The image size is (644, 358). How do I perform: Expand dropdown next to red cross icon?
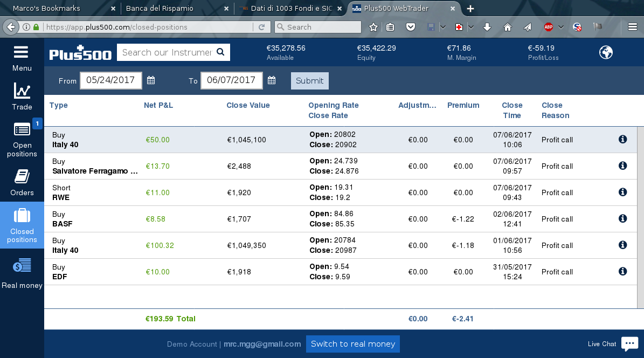(x=470, y=27)
